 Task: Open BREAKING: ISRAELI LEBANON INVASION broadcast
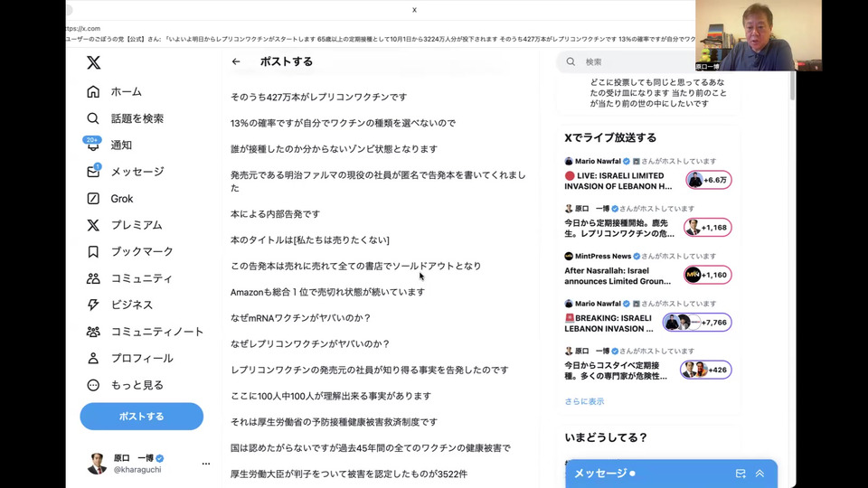609,324
